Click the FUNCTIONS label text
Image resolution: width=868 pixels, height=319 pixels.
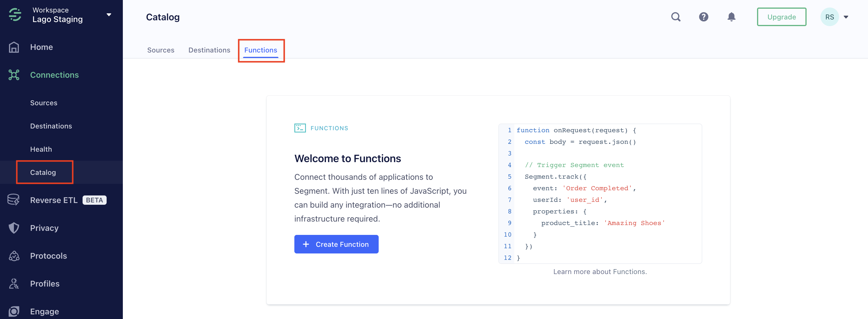coord(329,128)
